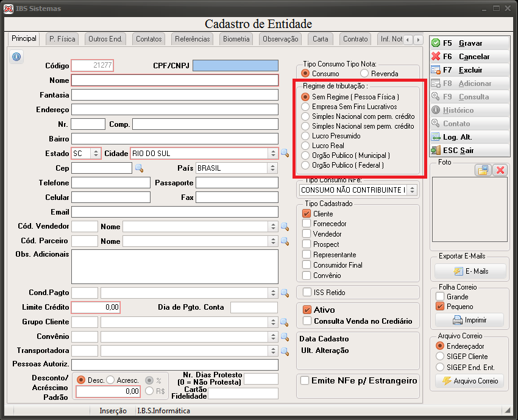Click the Imprimir button under Folha Correio

click(x=469, y=320)
